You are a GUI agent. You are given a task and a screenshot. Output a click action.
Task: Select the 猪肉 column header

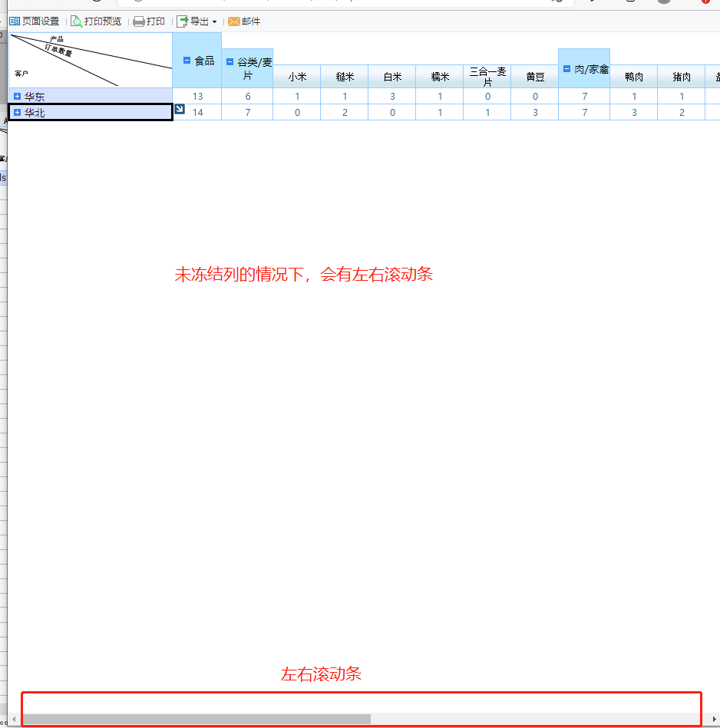pyautogui.click(x=682, y=77)
